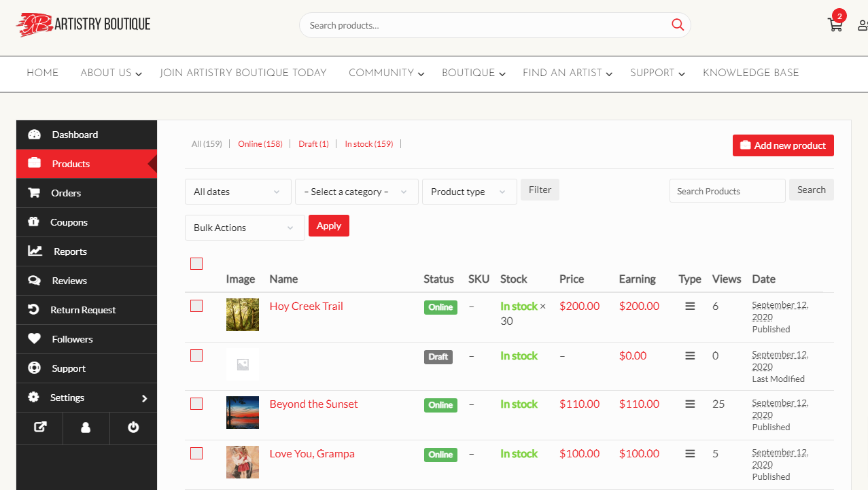This screenshot has height=490, width=868.
Task: Click the external link icon in sidebar
Action: point(40,427)
